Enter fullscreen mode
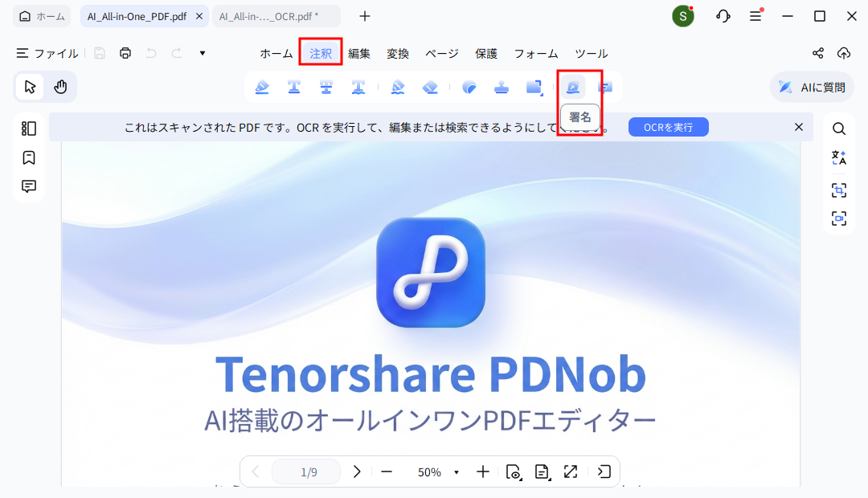Screen dimensions: 868x498 (x=570, y=471)
